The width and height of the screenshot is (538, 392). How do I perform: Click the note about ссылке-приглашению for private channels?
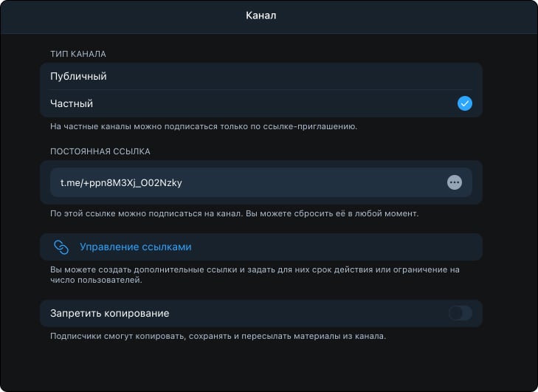click(204, 126)
